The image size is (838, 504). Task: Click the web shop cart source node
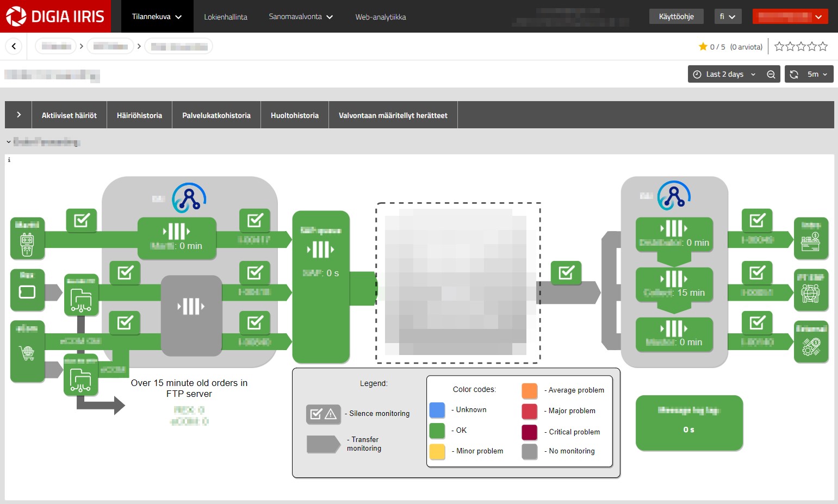27,351
